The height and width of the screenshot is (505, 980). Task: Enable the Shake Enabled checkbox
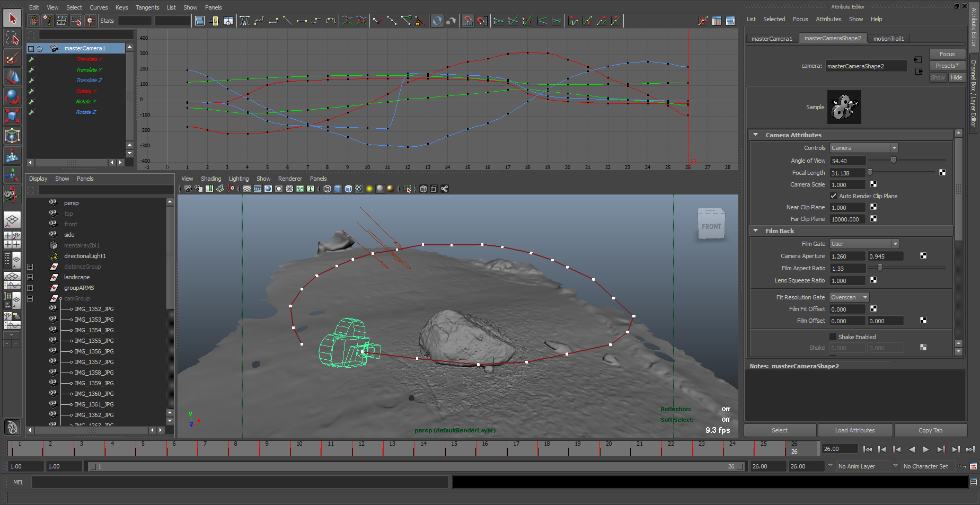pos(833,337)
